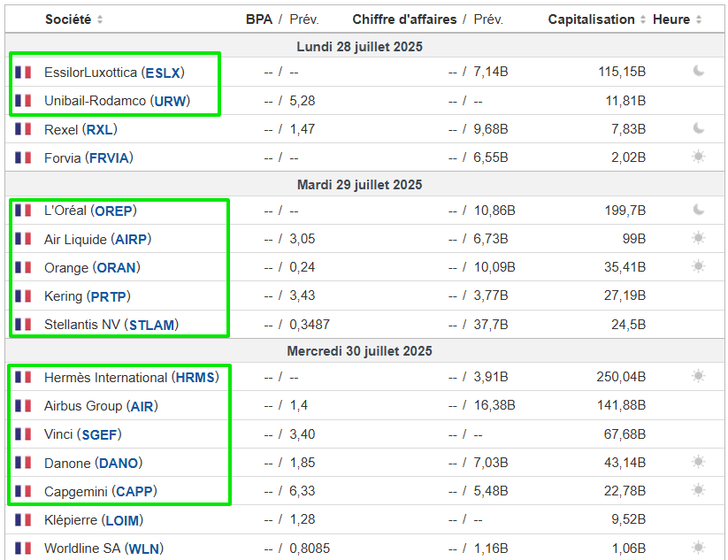Click the French flag beside Airbus Group
The width and height of the screenshot is (728, 560).
[x=23, y=407]
